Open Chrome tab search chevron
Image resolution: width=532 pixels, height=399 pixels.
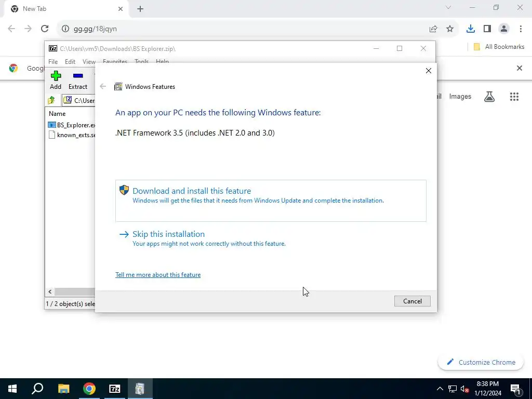448,7
